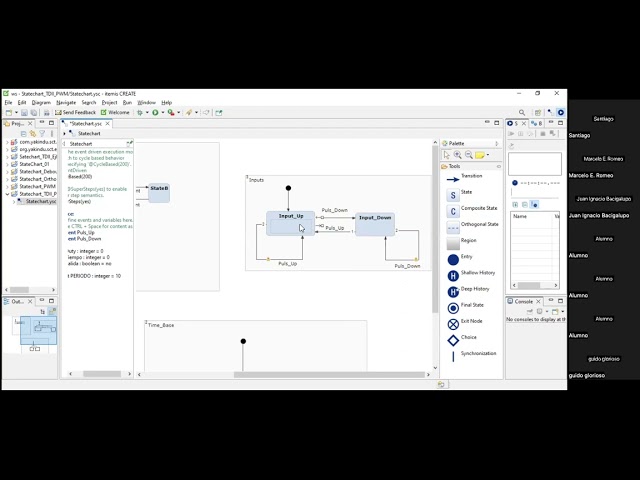Switch to the Console tab

524,301
